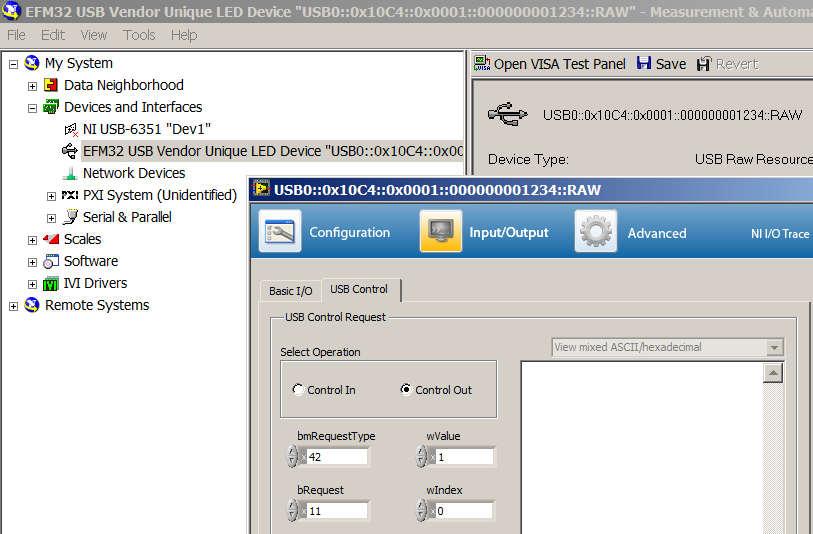Viewport: 813px width, 534px height.
Task: Click the Revert button label
Action: click(737, 64)
